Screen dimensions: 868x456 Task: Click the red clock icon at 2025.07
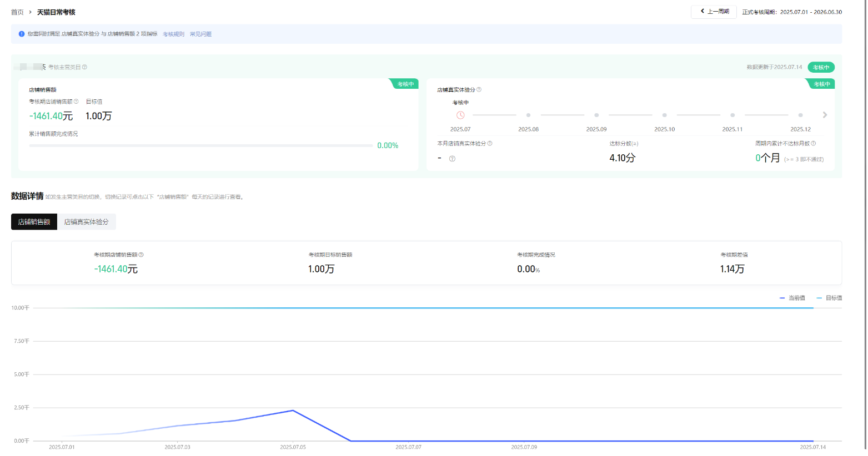coord(460,115)
